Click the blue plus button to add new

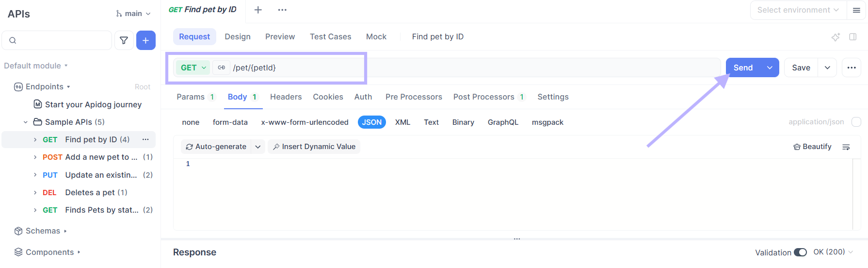pos(145,40)
